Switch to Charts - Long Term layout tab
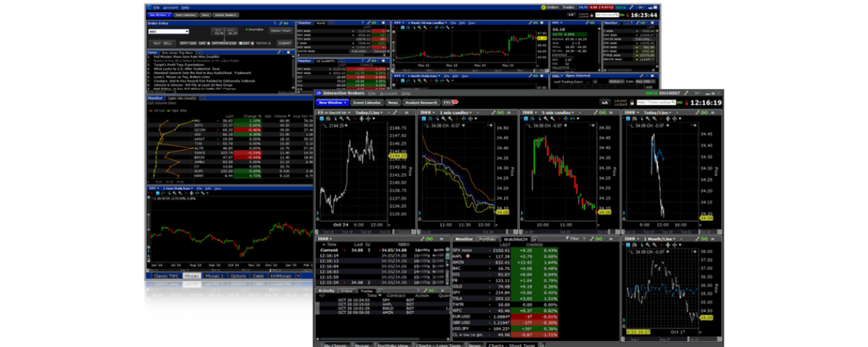Image resolution: width=868 pixels, height=347 pixels. (x=438, y=344)
